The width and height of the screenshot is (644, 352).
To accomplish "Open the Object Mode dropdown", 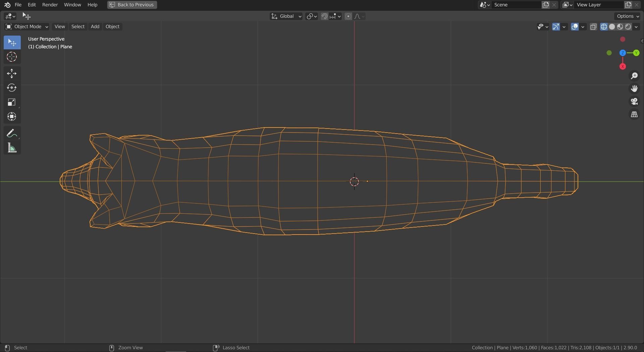I will 27,27.
